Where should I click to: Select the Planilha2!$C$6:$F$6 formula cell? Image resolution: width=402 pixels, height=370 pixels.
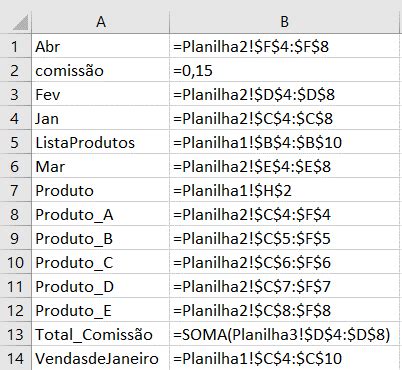point(284,262)
